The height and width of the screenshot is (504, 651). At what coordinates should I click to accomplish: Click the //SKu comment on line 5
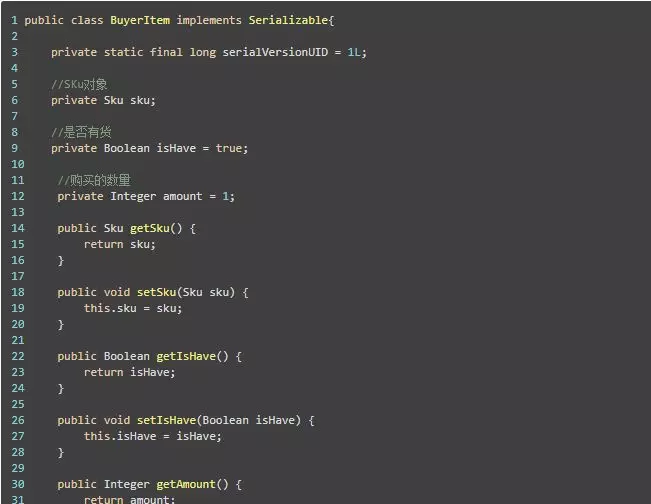[79, 84]
